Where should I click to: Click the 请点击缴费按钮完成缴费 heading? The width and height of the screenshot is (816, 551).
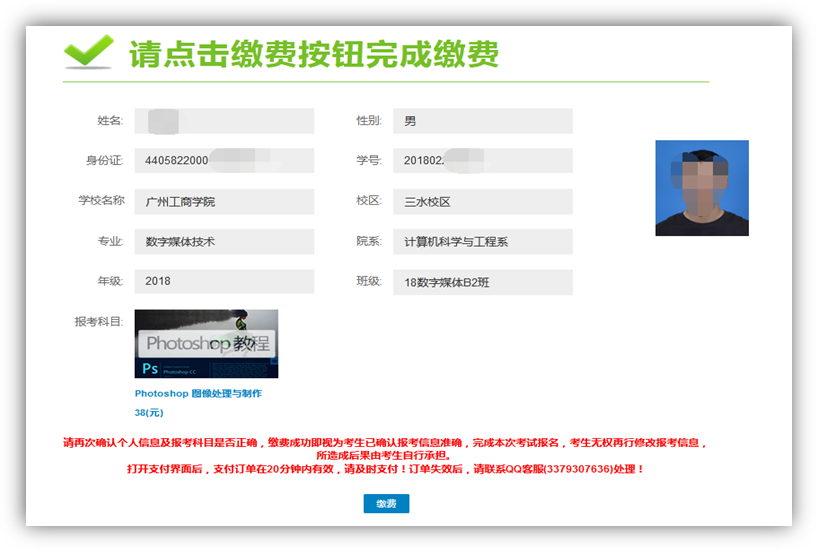click(x=313, y=54)
